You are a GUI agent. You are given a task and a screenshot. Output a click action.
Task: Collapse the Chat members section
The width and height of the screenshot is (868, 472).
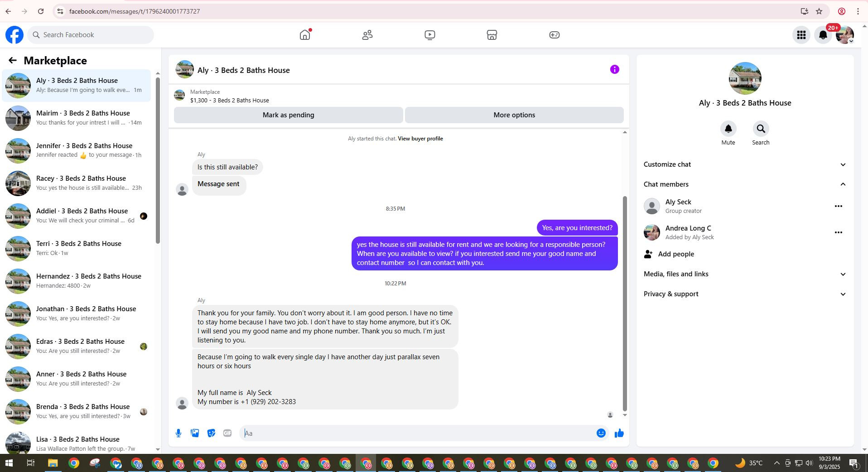[745, 184]
